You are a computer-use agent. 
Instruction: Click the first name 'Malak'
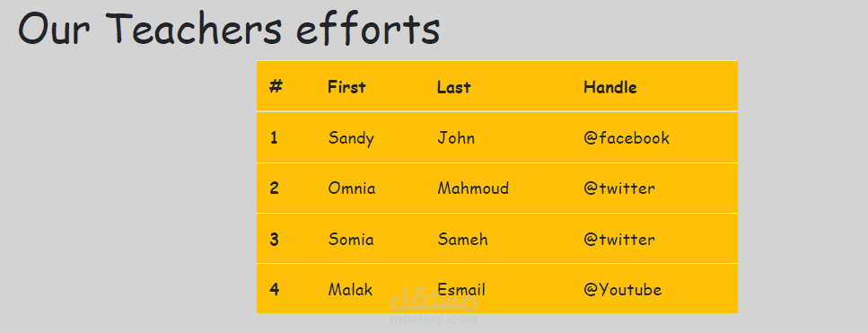(350, 290)
